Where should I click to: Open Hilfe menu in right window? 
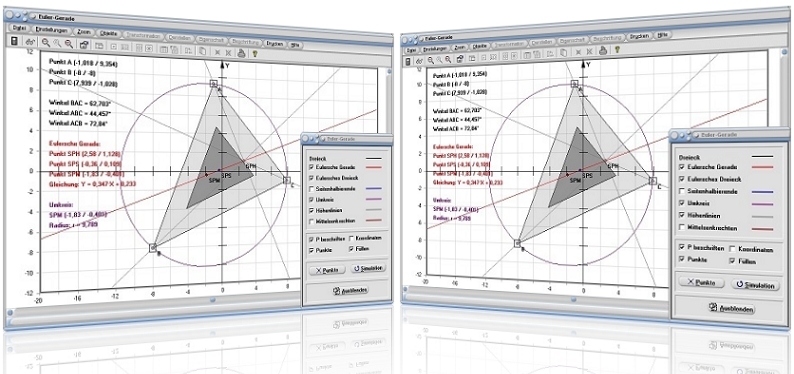(662, 35)
